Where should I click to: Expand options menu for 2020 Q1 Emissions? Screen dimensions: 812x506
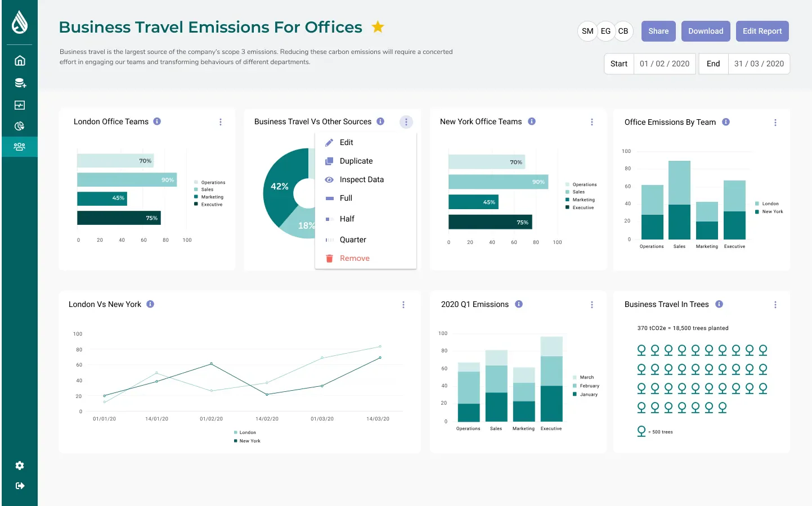tap(592, 305)
